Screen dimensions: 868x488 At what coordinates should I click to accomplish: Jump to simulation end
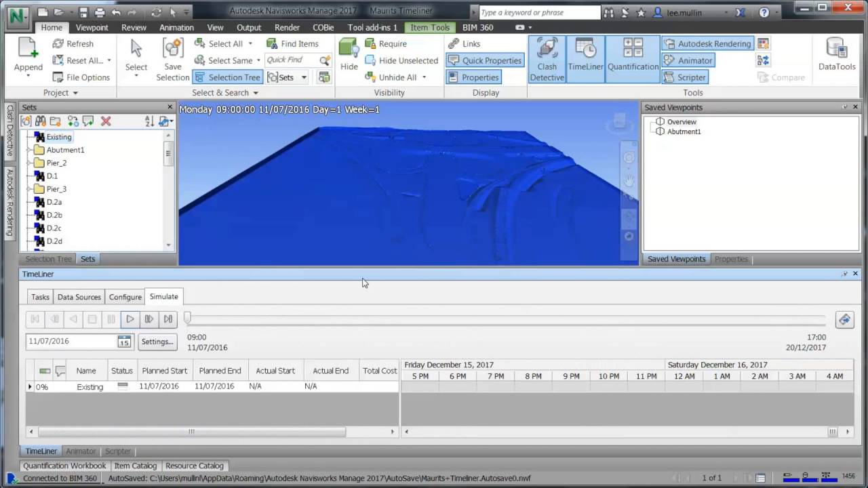[168, 319]
